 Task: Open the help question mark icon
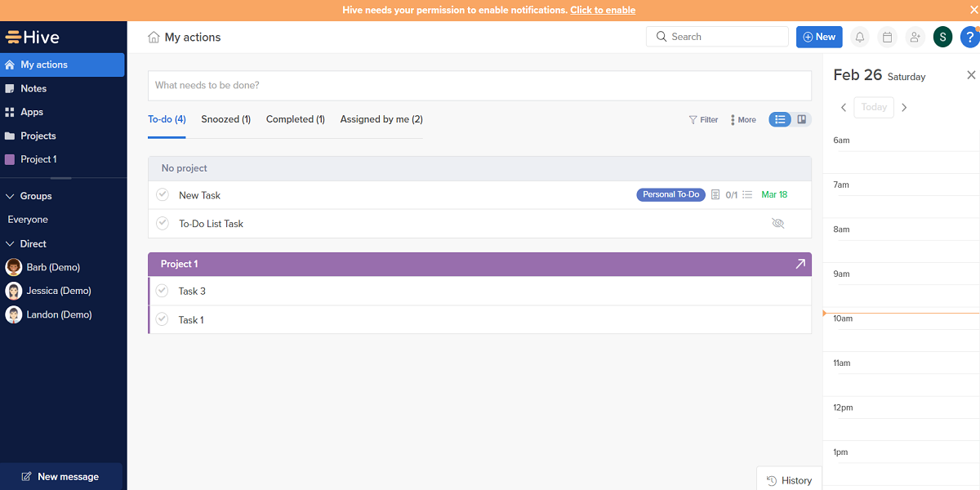[969, 37]
